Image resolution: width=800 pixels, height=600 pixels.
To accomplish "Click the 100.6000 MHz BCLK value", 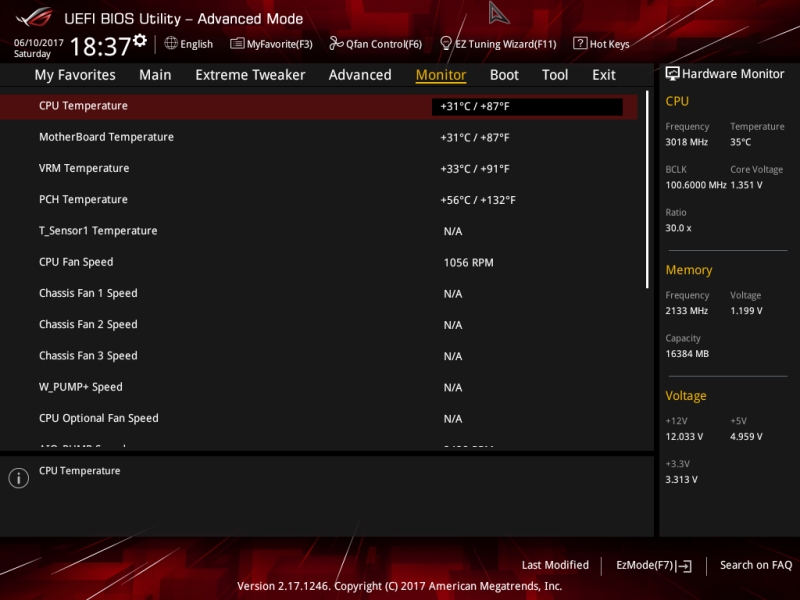I will 695,185.
